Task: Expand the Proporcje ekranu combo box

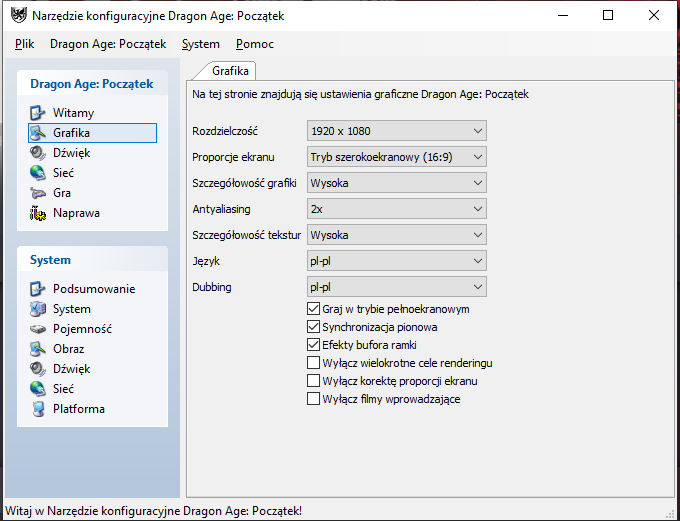Action: 397,157
